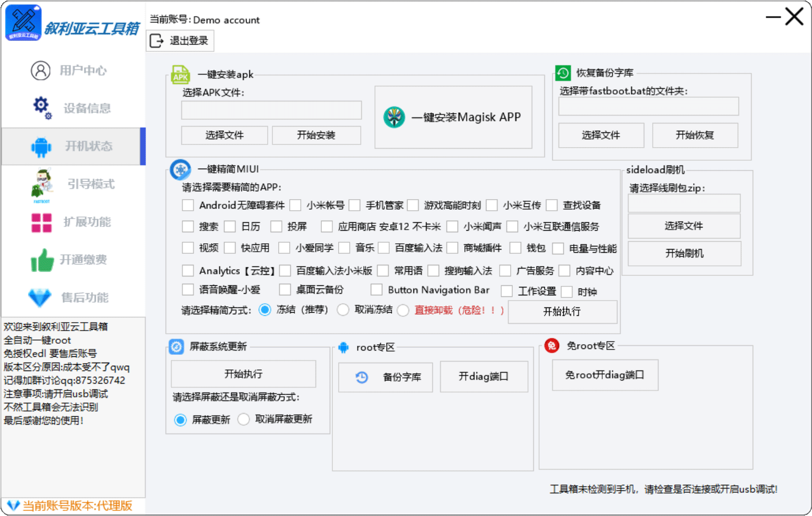The width and height of the screenshot is (812, 516).
Task: Select 取消屏蔽更新 radio button
Action: click(243, 419)
